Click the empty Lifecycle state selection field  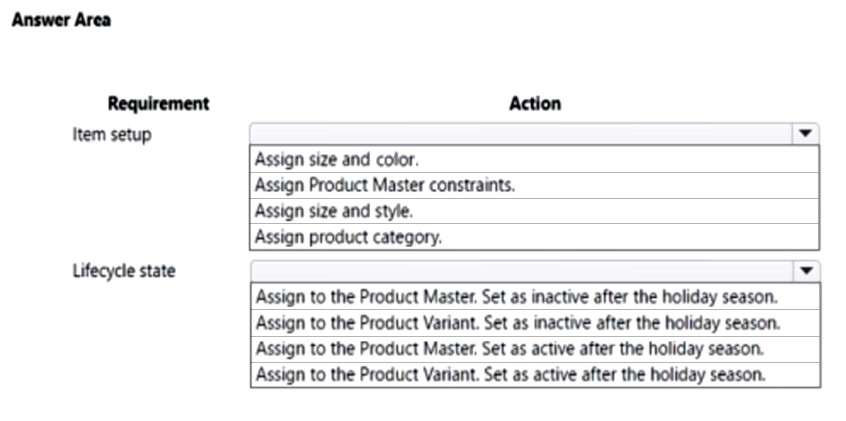pyautogui.click(x=520, y=271)
